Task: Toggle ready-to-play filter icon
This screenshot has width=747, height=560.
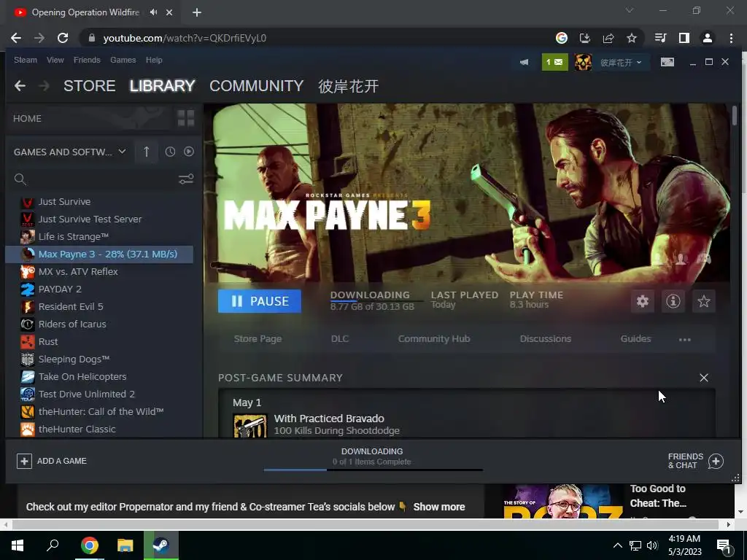Action: point(189,152)
